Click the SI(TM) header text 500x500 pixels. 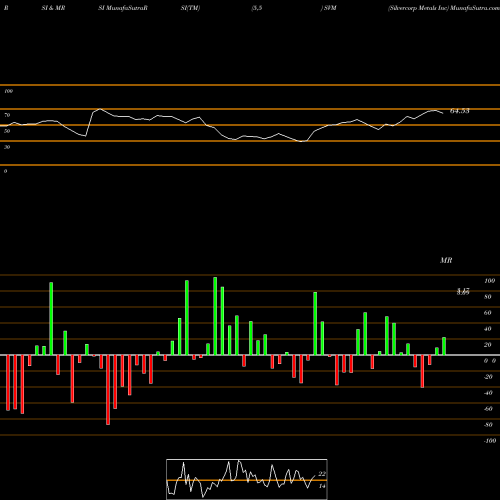point(190,8)
